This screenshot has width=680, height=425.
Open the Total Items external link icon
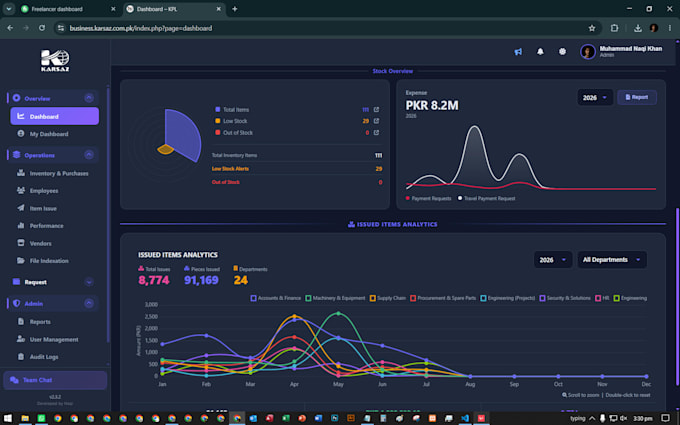pos(376,110)
